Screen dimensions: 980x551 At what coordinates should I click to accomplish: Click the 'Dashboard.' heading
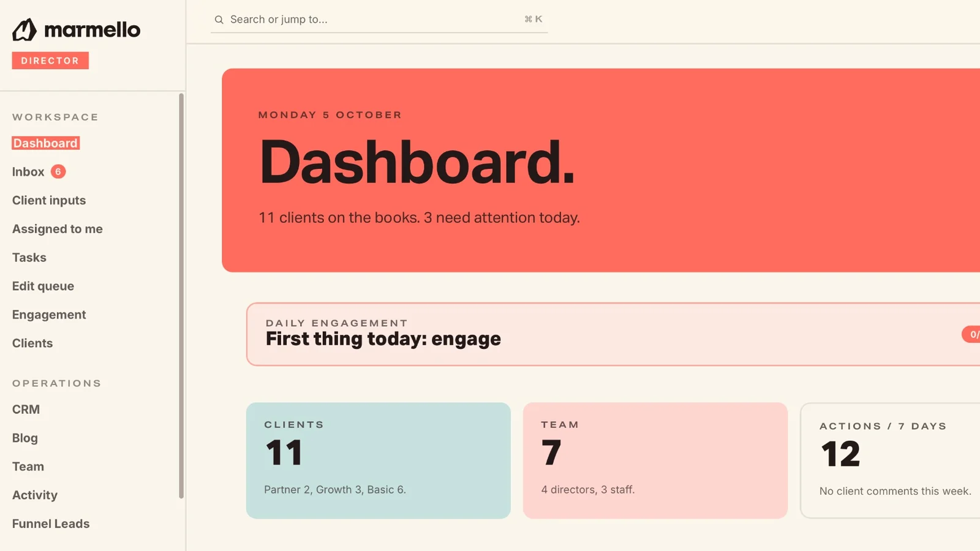tap(417, 162)
